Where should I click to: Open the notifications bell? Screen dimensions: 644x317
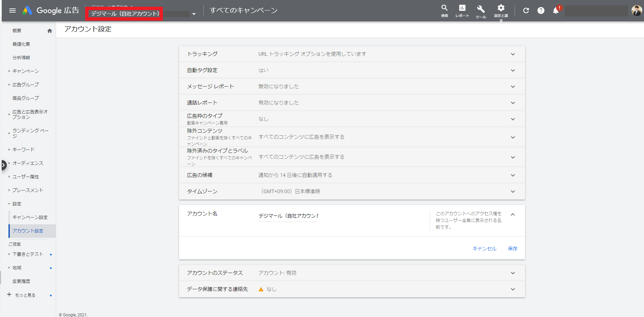point(556,10)
